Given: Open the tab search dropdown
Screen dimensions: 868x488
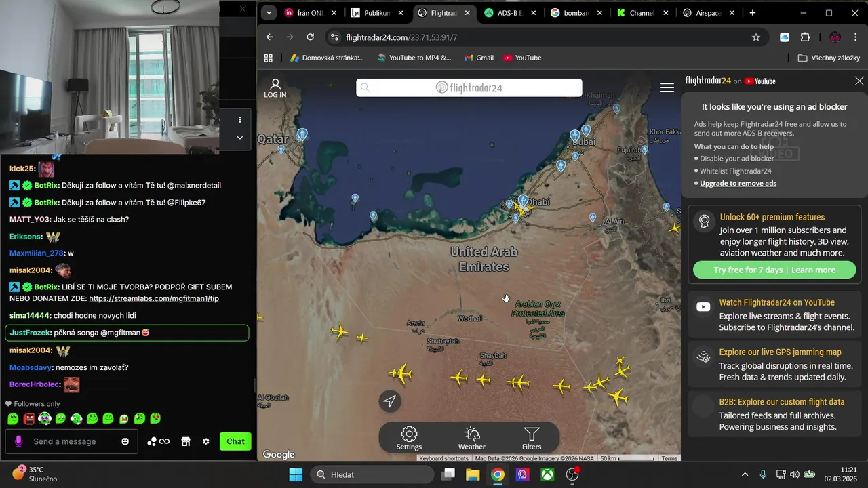Looking at the screenshot, I should tap(269, 13).
